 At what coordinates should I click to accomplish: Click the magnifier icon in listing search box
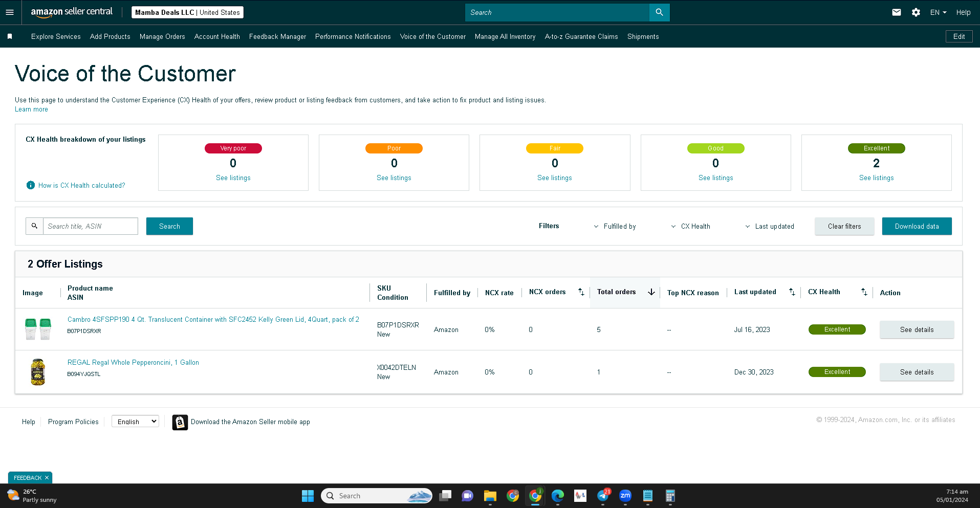point(34,226)
